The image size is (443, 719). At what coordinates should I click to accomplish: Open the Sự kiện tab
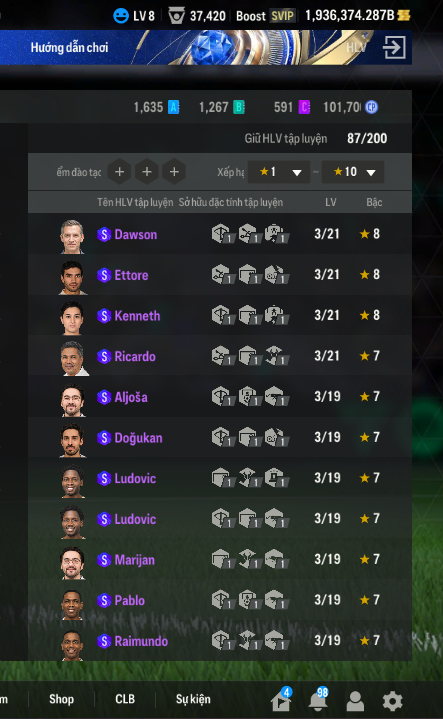[x=193, y=699]
